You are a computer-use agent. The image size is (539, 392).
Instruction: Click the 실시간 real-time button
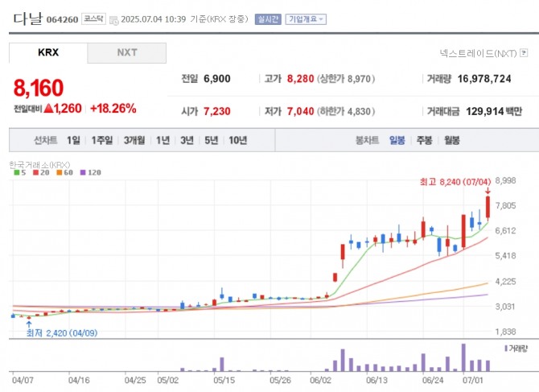coord(268,19)
